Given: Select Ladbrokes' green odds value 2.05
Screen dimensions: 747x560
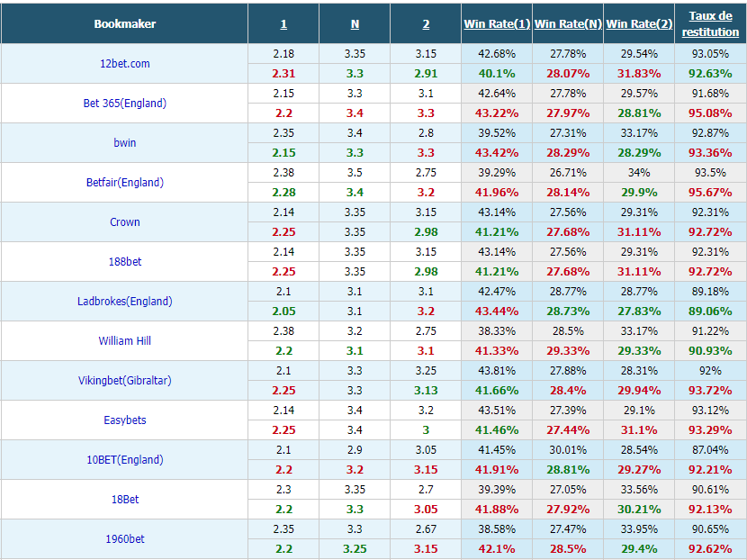Looking at the screenshot, I should click(283, 311).
